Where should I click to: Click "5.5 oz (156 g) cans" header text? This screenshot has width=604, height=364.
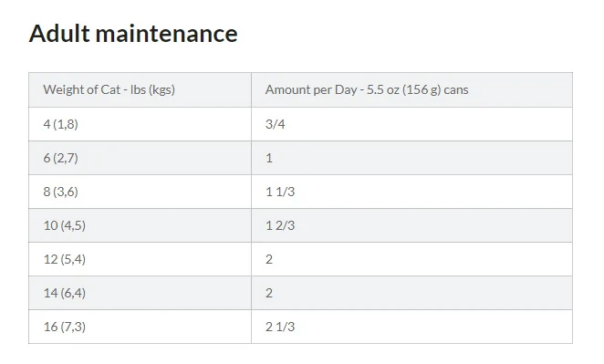point(417,89)
